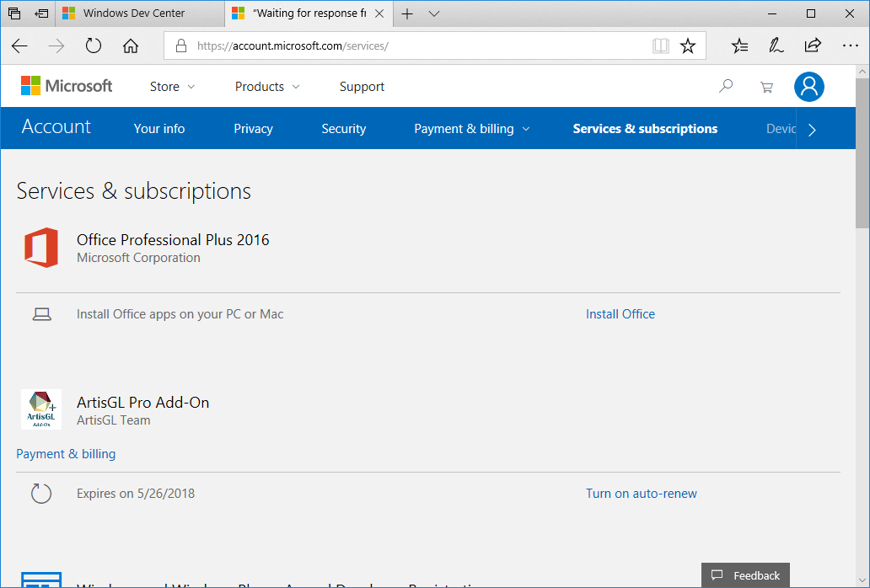Open the Hub favorites list icon
This screenshot has height=588, width=870.
point(739,45)
